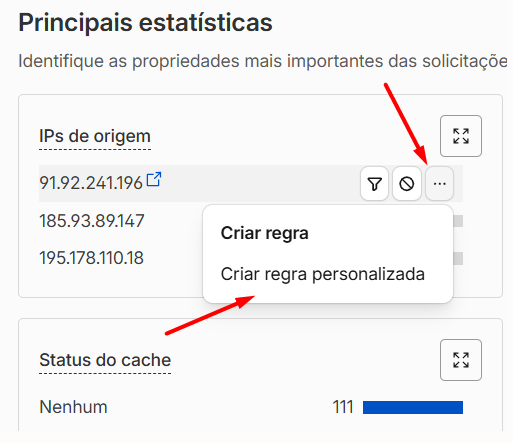Click the blue bar for Nenhum
513x443 pixels.
pos(413,407)
